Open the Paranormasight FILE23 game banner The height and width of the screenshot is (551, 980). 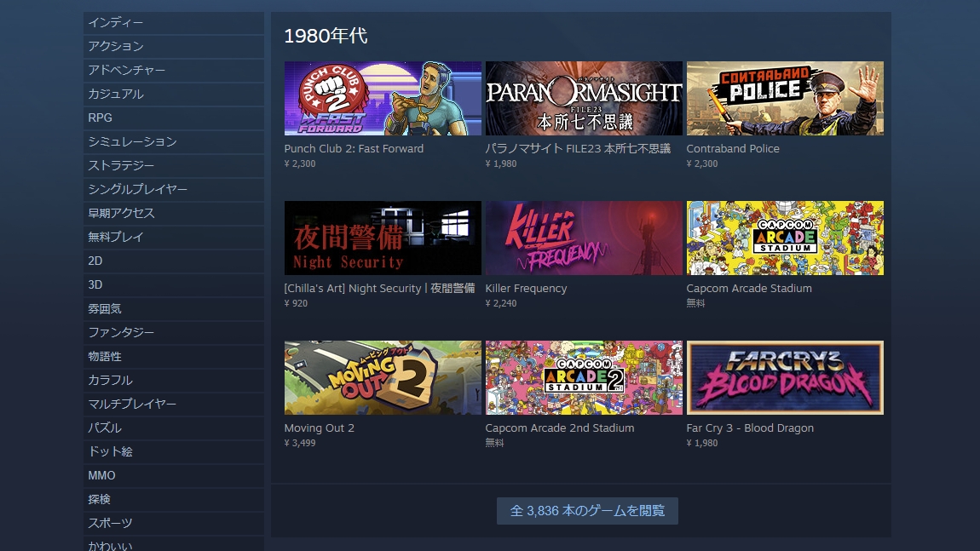coord(584,98)
